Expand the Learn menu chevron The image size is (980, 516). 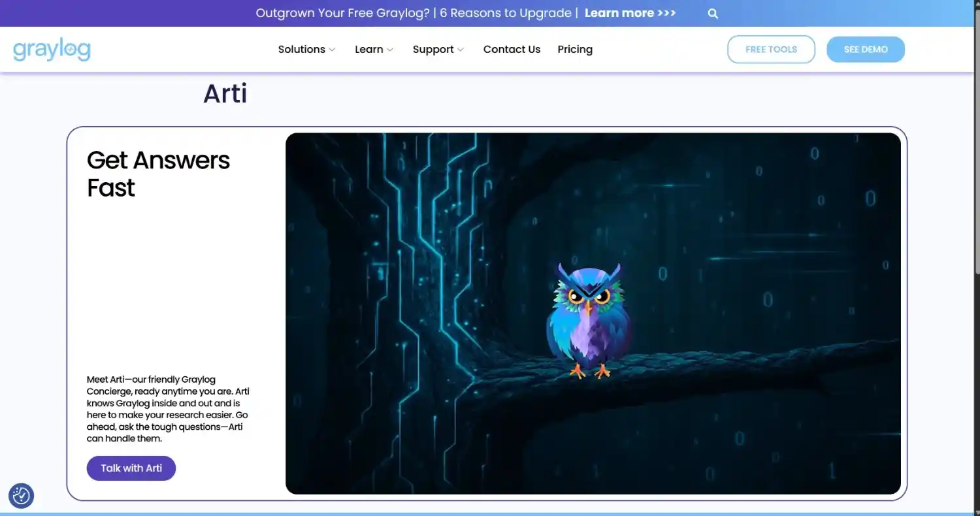(390, 50)
